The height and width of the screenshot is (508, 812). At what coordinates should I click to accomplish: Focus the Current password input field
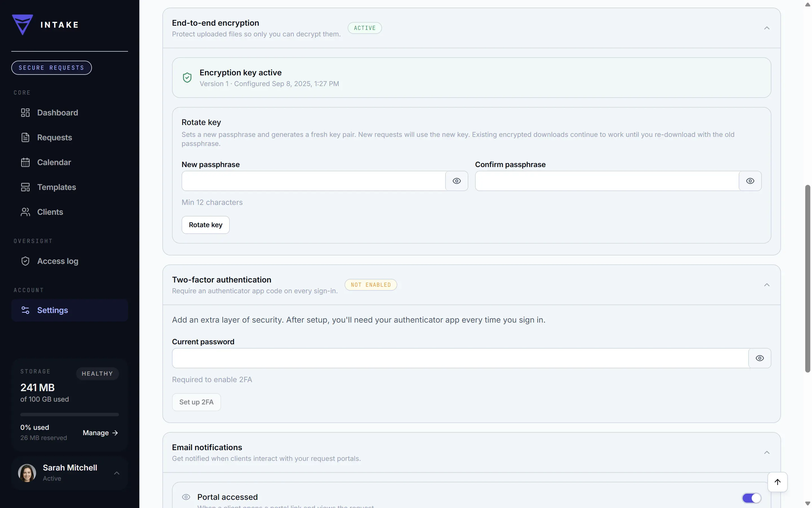pyautogui.click(x=460, y=358)
